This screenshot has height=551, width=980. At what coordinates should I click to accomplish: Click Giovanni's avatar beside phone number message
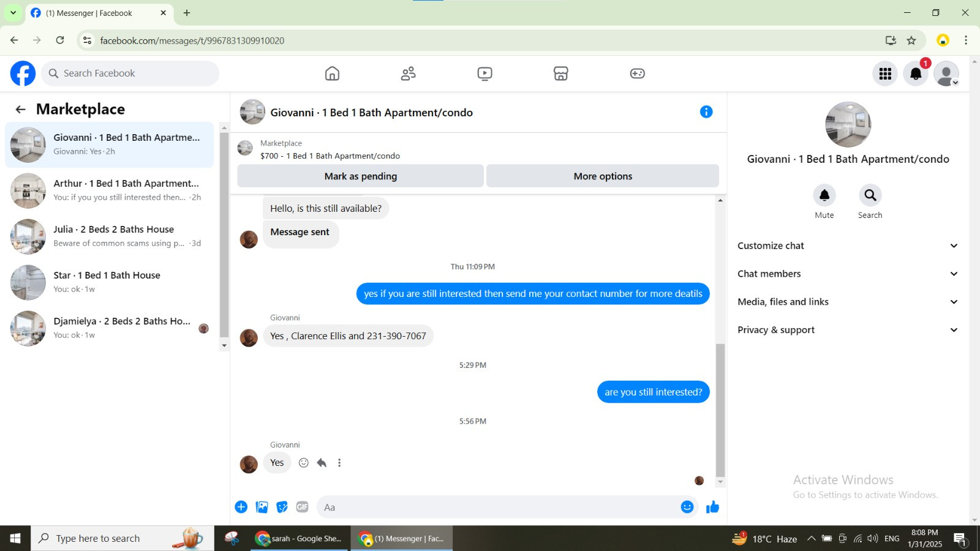(249, 338)
